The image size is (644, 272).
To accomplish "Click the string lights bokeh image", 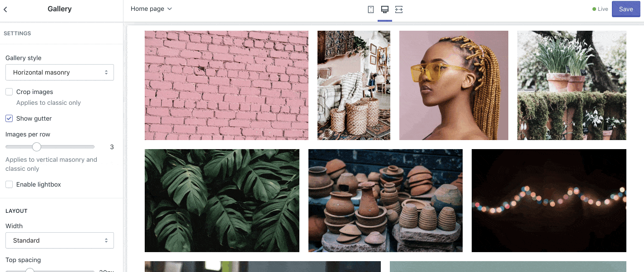I will [x=549, y=201].
